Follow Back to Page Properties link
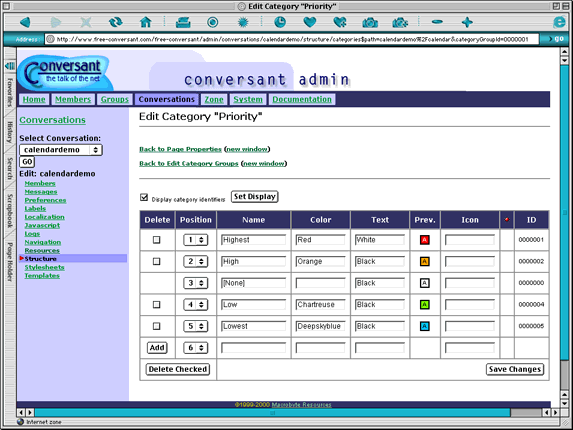The height and width of the screenshot is (430, 573). coord(180,149)
